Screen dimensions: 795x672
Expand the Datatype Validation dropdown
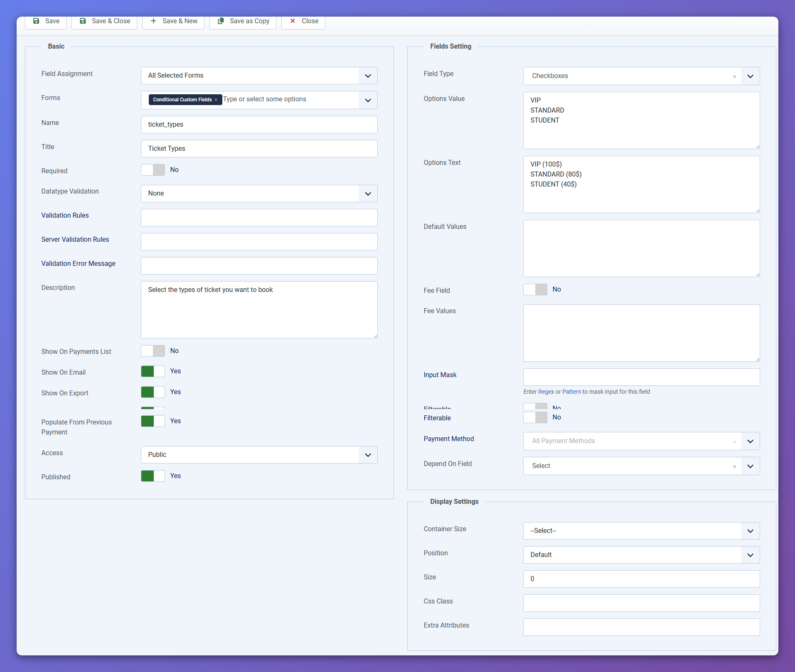[x=259, y=194]
